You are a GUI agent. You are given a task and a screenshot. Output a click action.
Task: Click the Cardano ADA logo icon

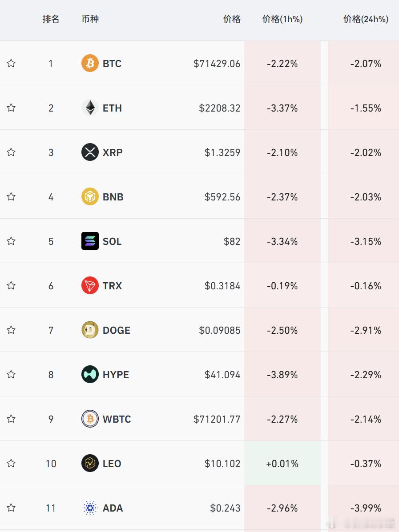tap(90, 508)
